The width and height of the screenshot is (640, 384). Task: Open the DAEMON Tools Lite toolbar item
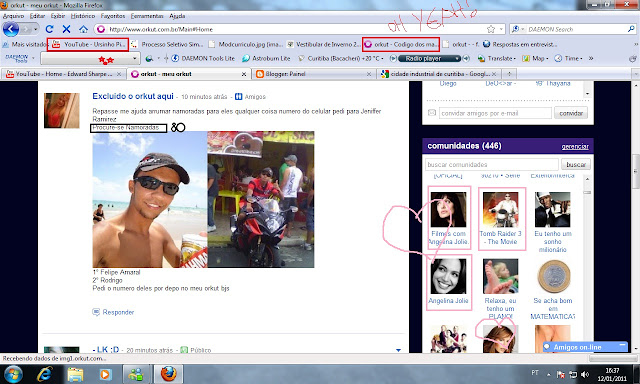pos(203,58)
